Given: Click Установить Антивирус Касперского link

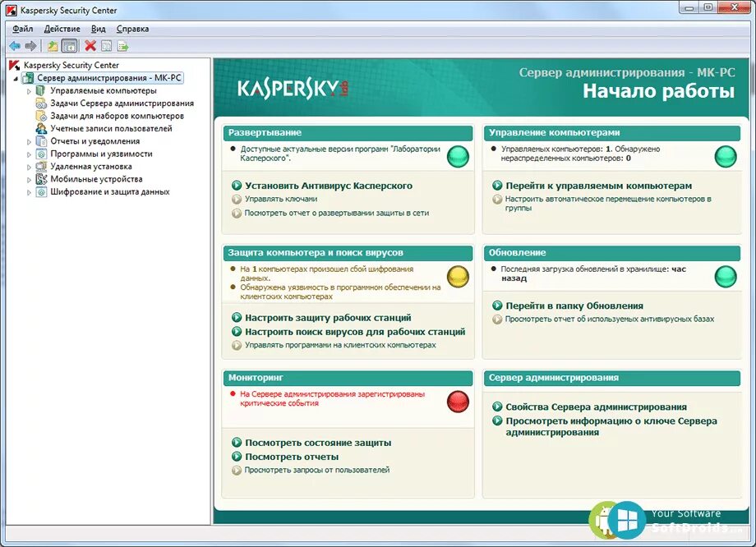Looking at the screenshot, I should click(x=329, y=186).
